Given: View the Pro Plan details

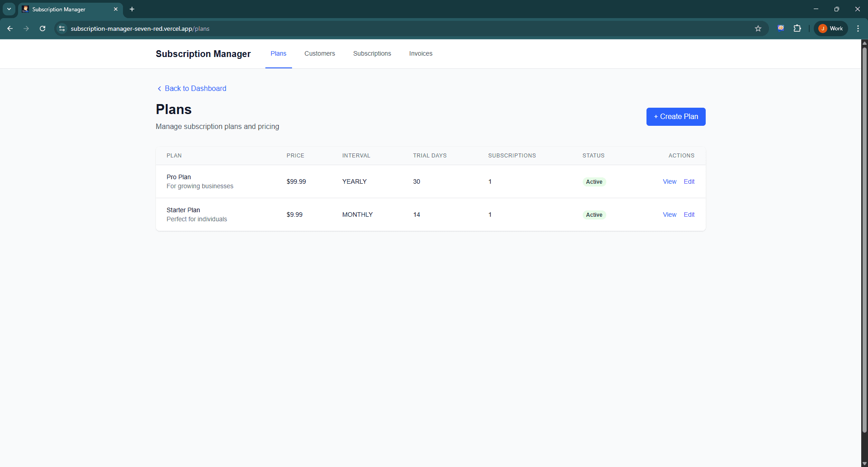Looking at the screenshot, I should (670, 181).
